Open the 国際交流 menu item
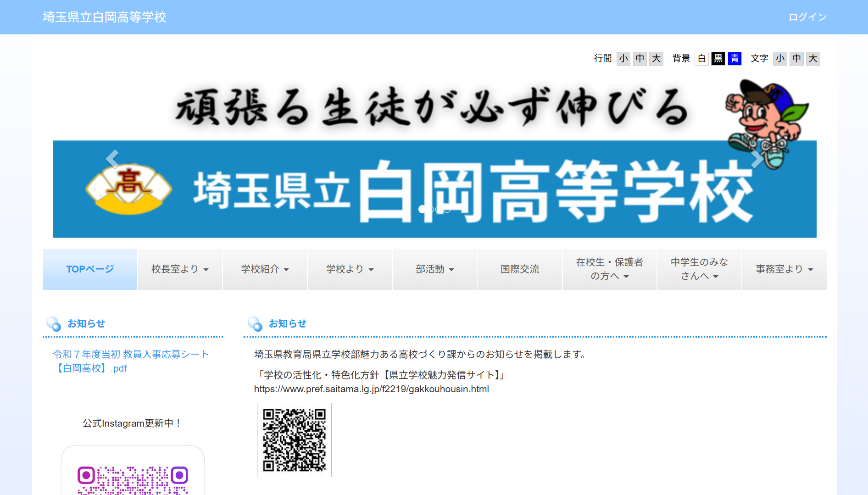The height and width of the screenshot is (495, 868). point(519,269)
